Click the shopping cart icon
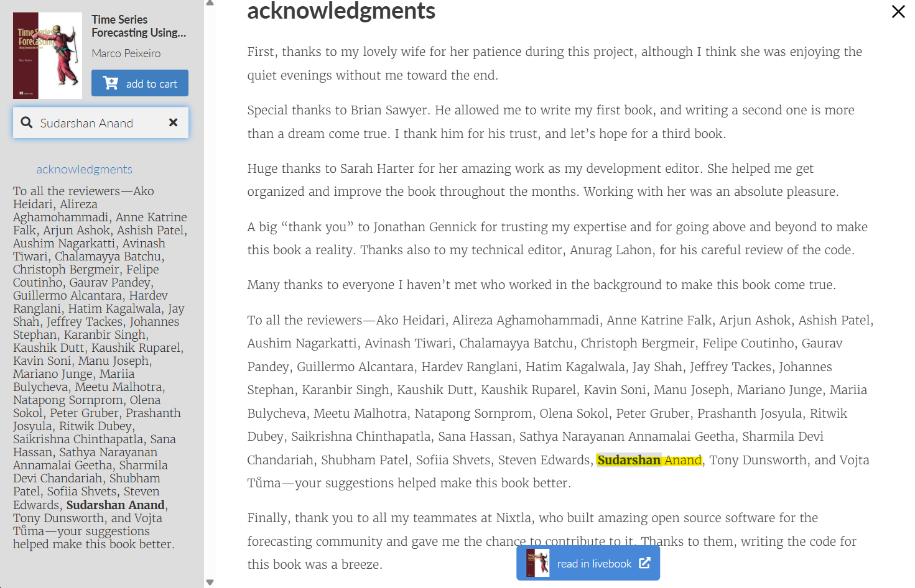This screenshot has height=588, width=915. 111,83
